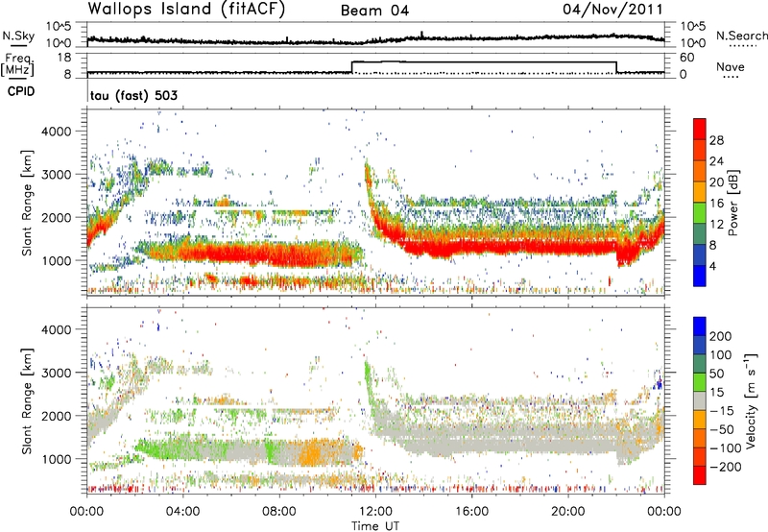Click the 3000 tick of the Velocity plot
The width and height of the screenshot is (768, 532).
[x=56, y=373]
